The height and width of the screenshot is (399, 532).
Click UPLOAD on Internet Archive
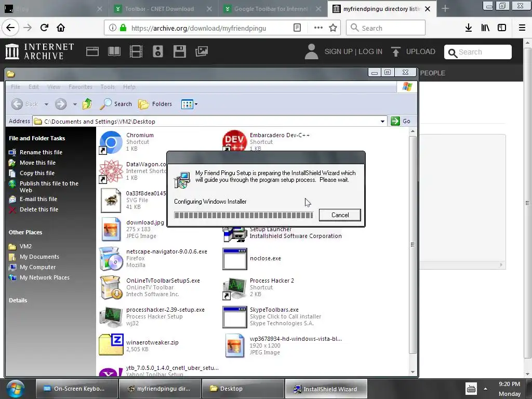[414, 51]
